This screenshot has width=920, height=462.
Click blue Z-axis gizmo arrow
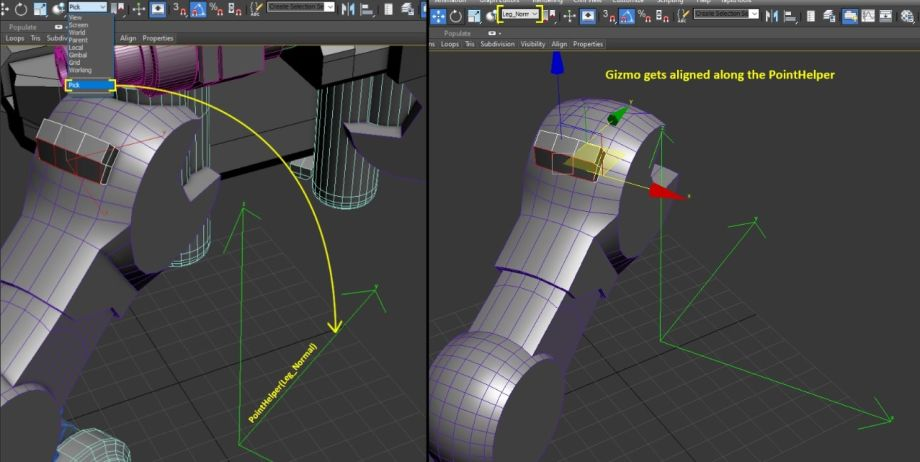point(558,63)
